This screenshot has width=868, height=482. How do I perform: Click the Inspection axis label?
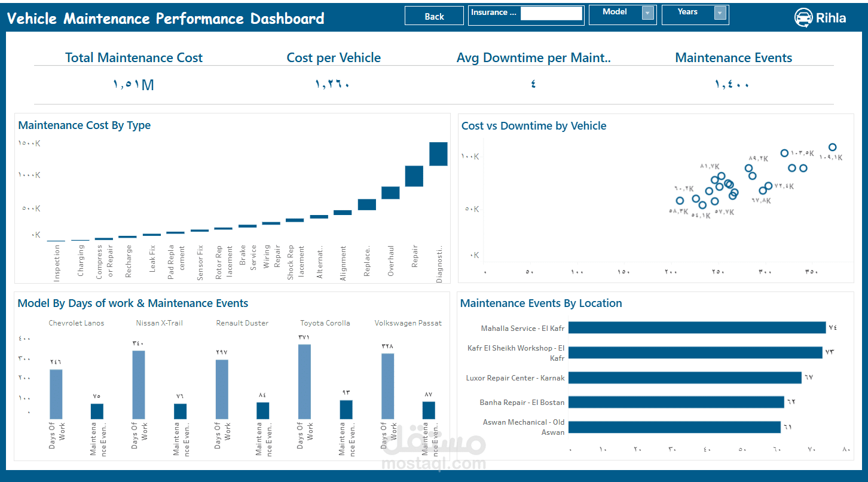click(57, 263)
